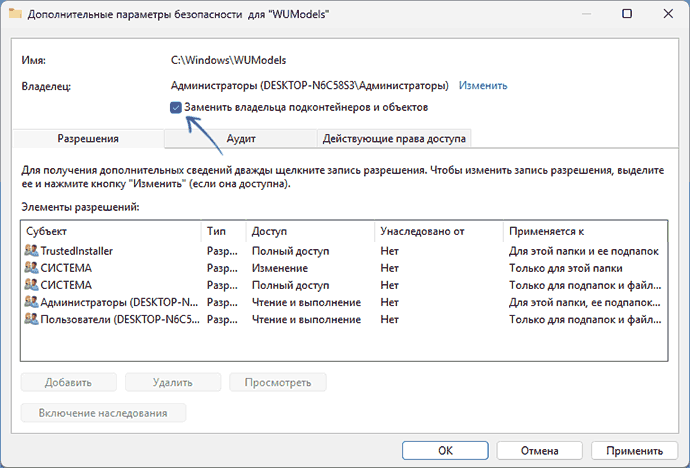Sort by the Субъект column header
This screenshot has width=690, height=468.
coord(110,231)
